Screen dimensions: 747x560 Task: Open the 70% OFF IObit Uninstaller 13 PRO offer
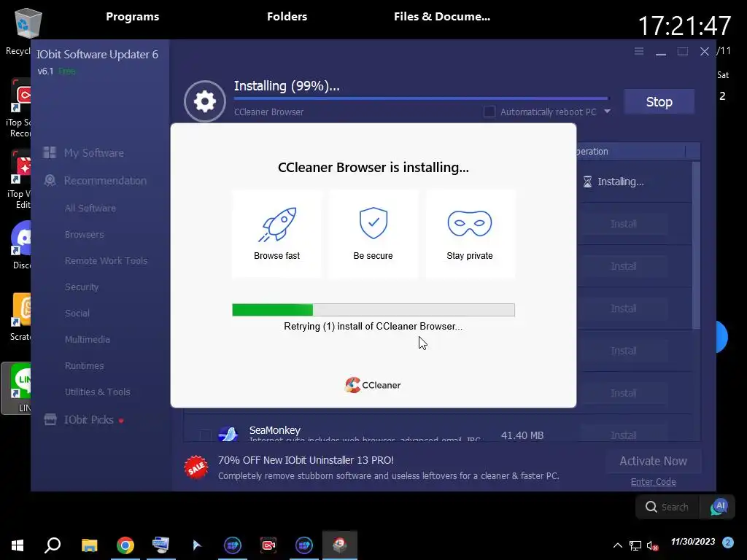point(306,460)
